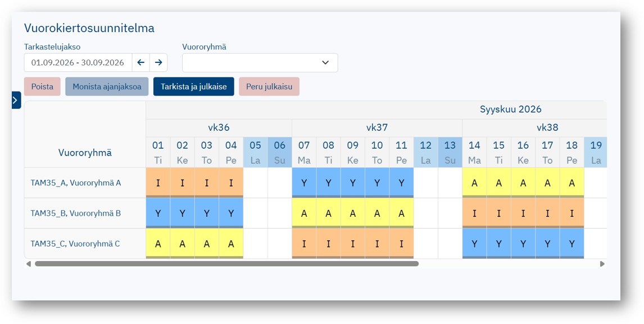Go to next review period arrow
This screenshot has height=324, width=644.
coord(158,62)
